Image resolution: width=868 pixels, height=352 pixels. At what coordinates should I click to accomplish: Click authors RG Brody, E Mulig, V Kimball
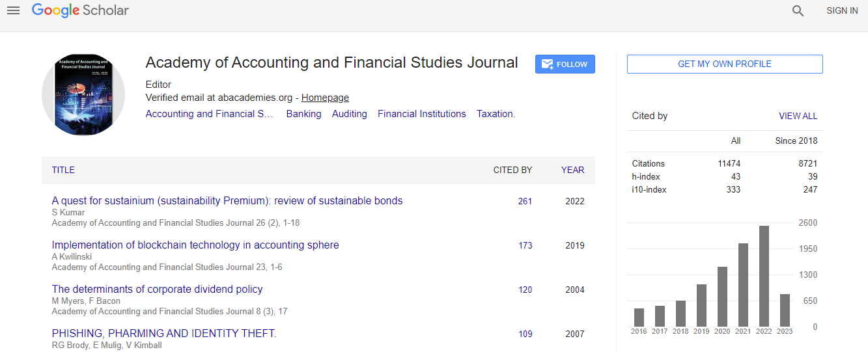click(x=107, y=345)
